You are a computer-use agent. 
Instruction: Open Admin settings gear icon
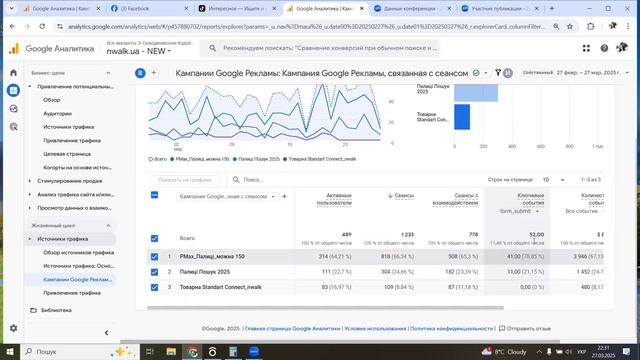click(x=13, y=328)
